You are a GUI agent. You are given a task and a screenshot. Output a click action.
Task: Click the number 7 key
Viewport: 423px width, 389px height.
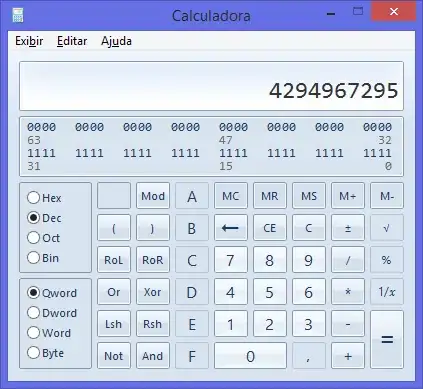231,260
